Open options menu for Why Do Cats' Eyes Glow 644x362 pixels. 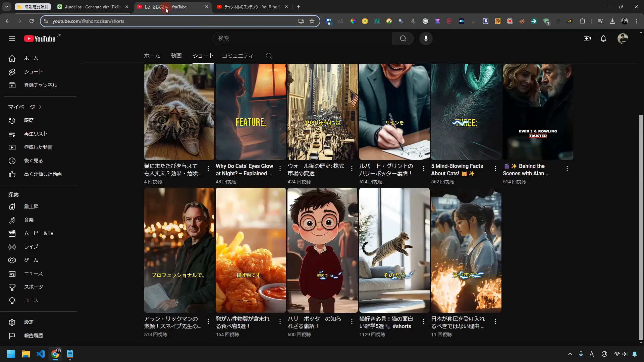point(280,169)
